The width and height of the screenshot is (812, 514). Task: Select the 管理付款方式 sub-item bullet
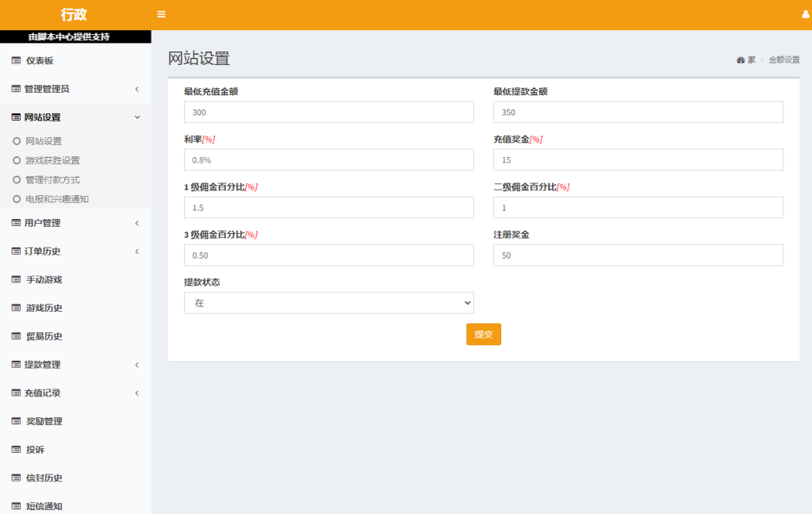coord(16,178)
